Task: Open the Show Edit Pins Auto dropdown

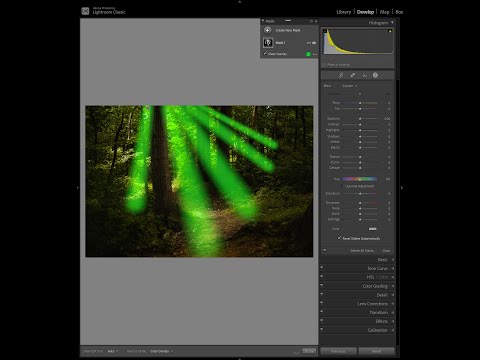Action: pos(113,351)
